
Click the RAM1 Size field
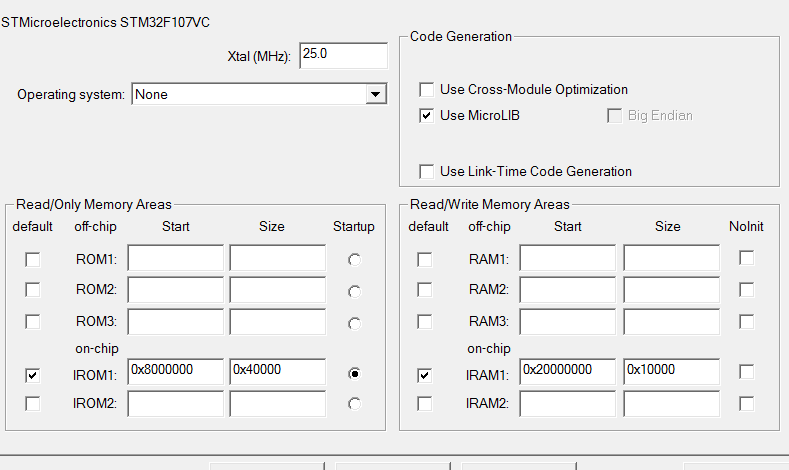point(672,258)
